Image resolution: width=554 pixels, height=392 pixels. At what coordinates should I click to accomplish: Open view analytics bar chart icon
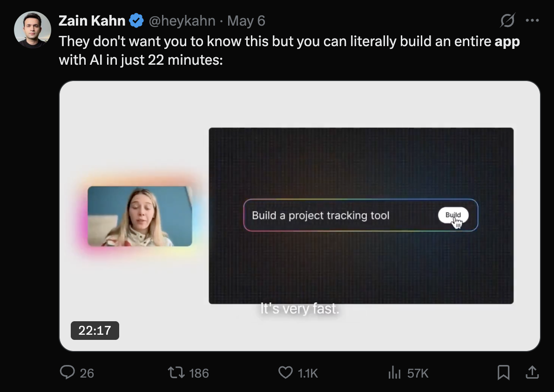pos(394,372)
